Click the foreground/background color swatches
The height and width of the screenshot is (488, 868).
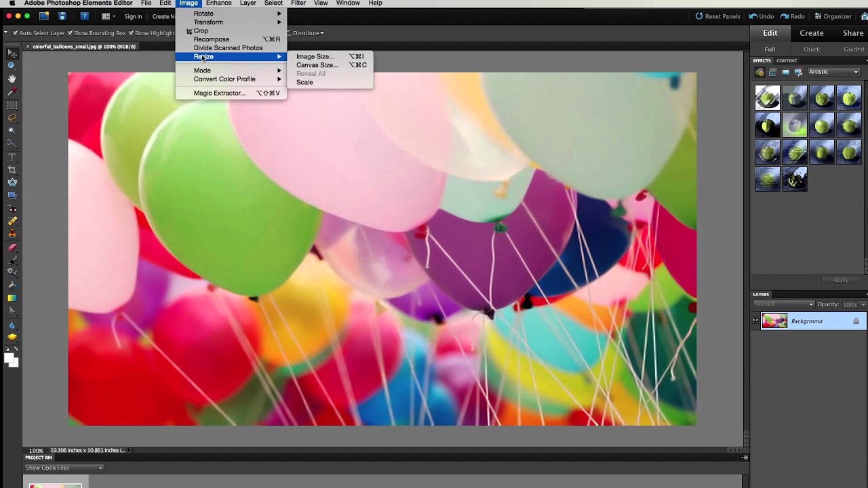click(x=12, y=359)
